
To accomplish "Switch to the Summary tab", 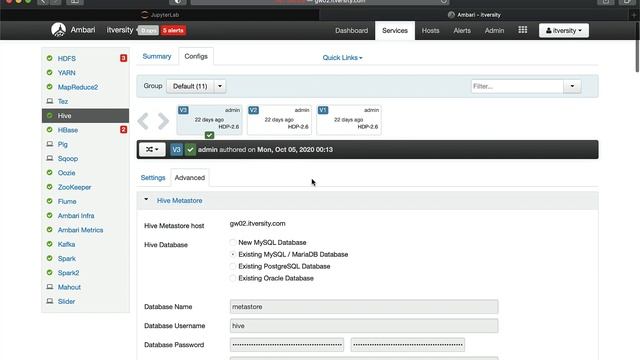I will pyautogui.click(x=157, y=56).
